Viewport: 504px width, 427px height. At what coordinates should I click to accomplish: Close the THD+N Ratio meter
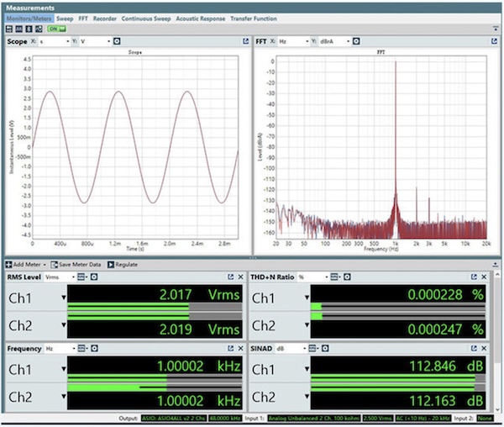(484, 277)
